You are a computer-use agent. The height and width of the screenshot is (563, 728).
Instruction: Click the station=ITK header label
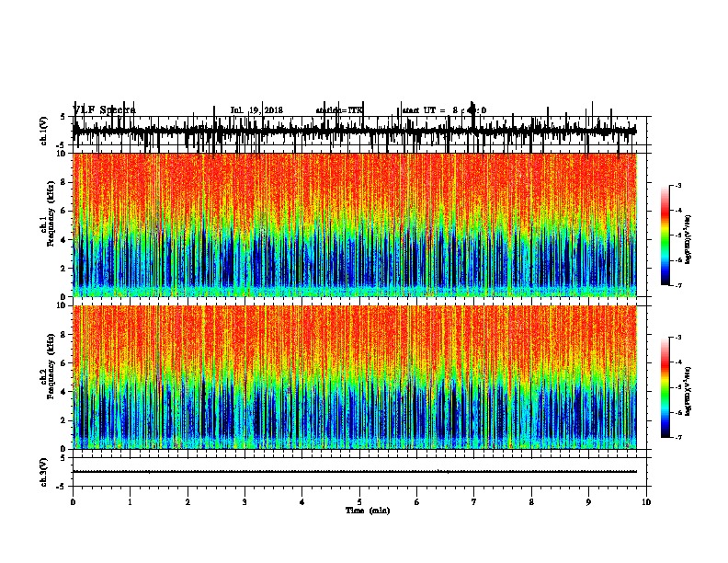[x=339, y=110]
